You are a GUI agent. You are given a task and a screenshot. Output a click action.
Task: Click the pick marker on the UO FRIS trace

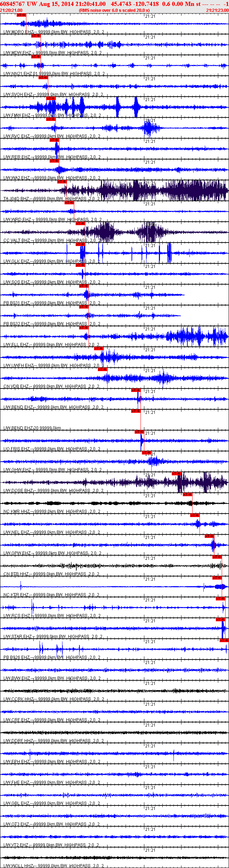139,432
